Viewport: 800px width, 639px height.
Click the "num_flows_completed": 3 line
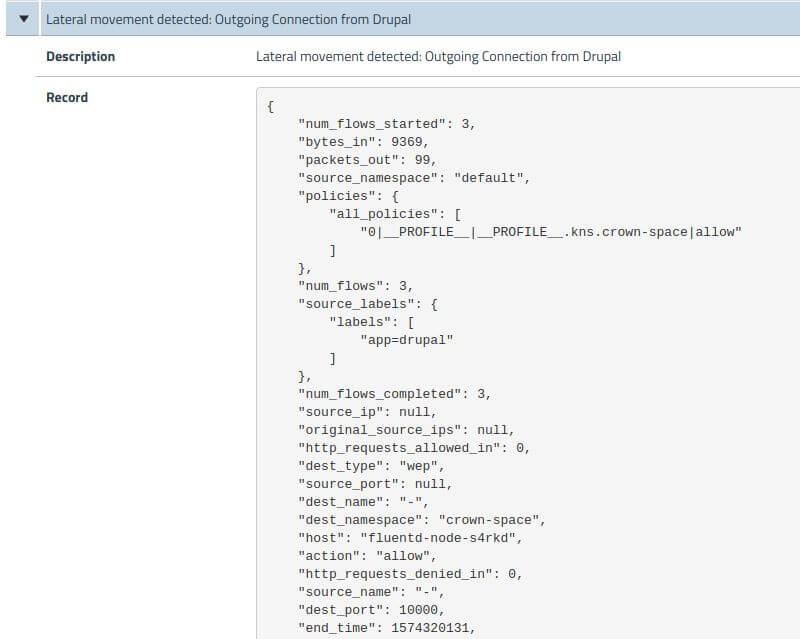click(x=394, y=394)
